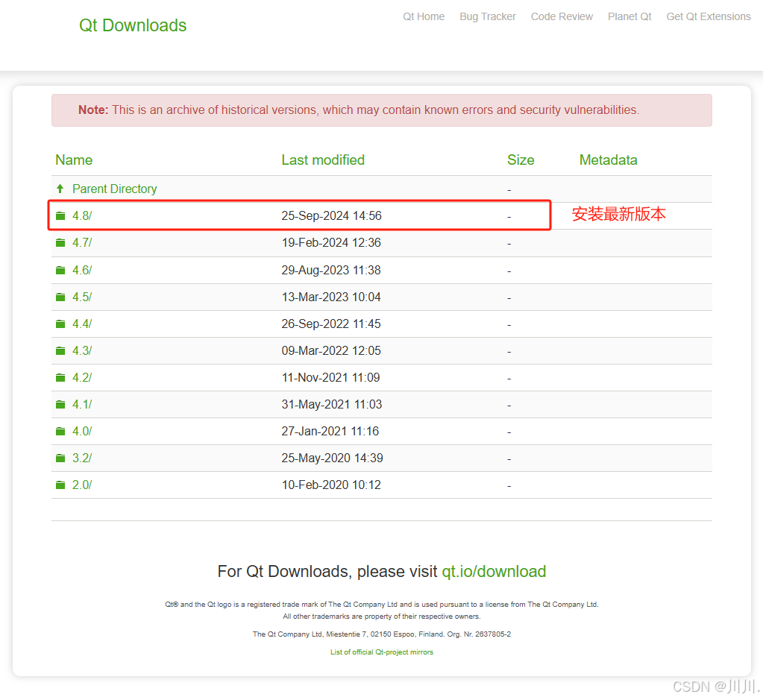
Task: Click the folder icon beside 2.0/
Action: coord(60,485)
